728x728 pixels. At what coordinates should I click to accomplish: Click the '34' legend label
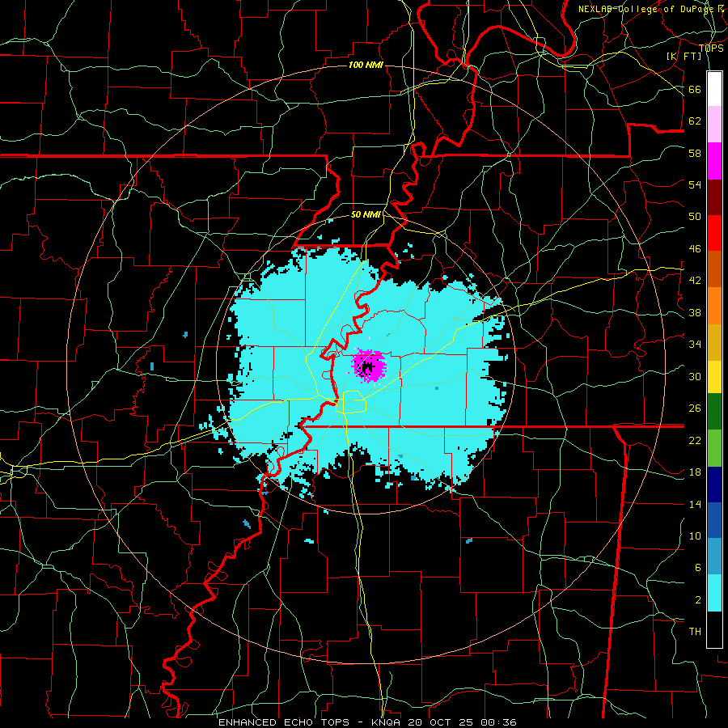[695, 345]
